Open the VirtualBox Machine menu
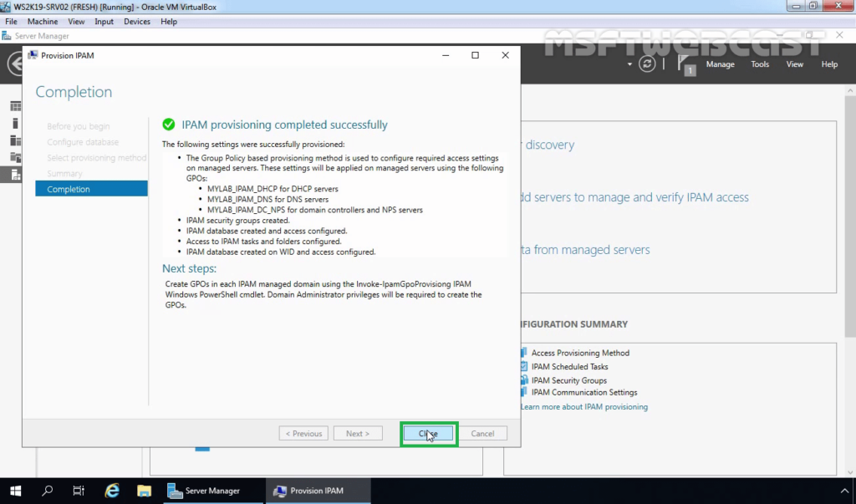Viewport: 856px width, 504px height. (x=43, y=21)
